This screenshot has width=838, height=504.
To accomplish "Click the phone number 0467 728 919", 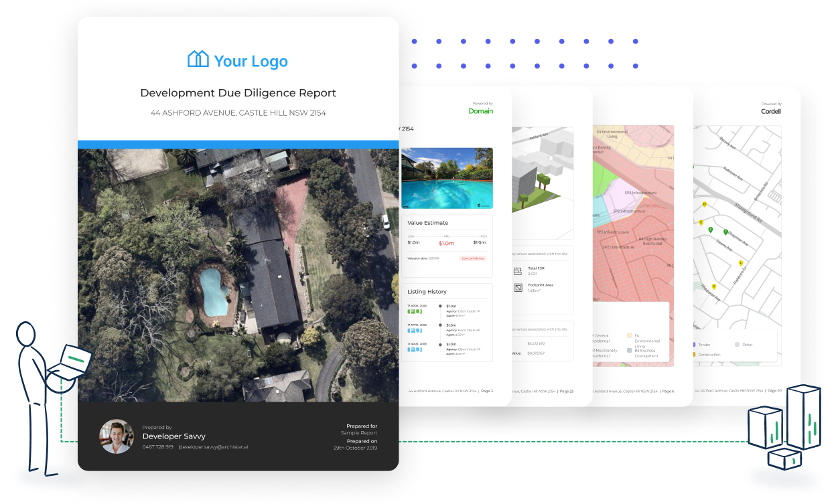I will [157, 447].
